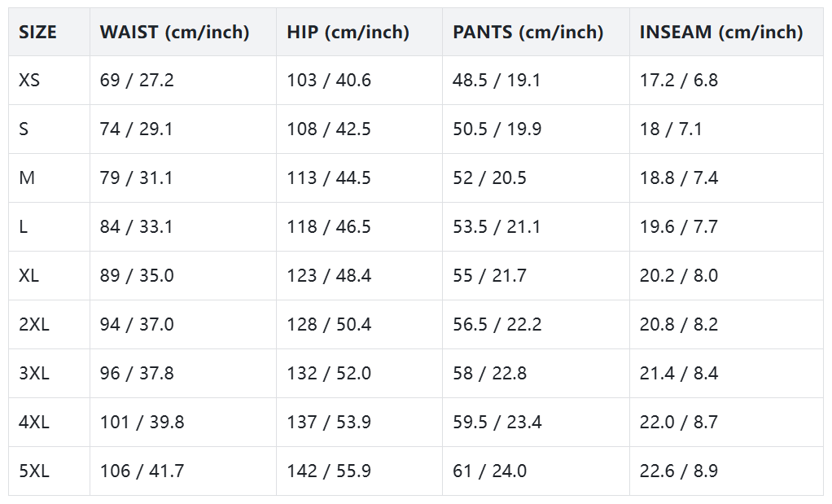This screenshot has width=832, height=504.
Task: Select pants value 52 / 20.5
Action: 490,178
